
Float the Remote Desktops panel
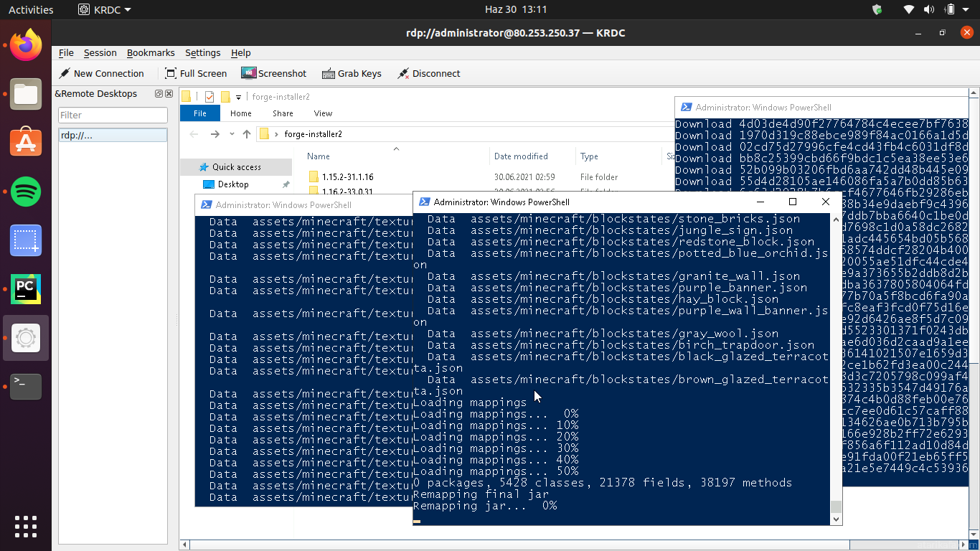coord(159,94)
